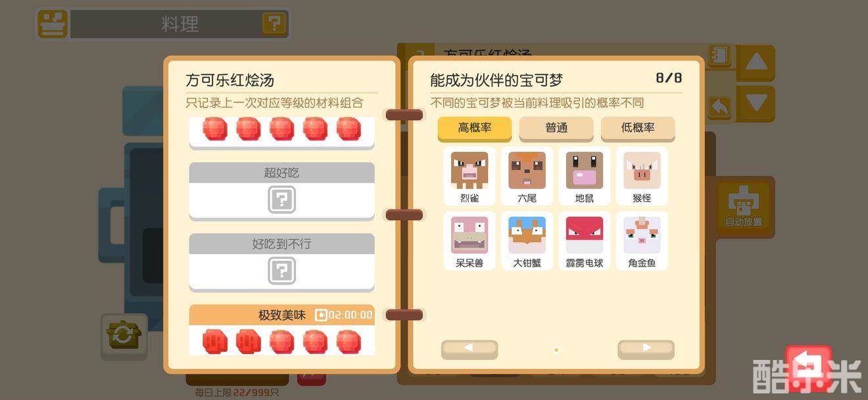
Task: Switch to the 普通 probability tab
Action: coord(556,128)
